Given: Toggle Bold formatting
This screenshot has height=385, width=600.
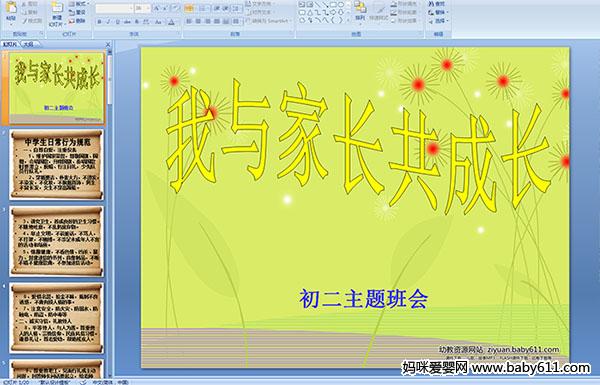Looking at the screenshot, I should (x=99, y=22).
